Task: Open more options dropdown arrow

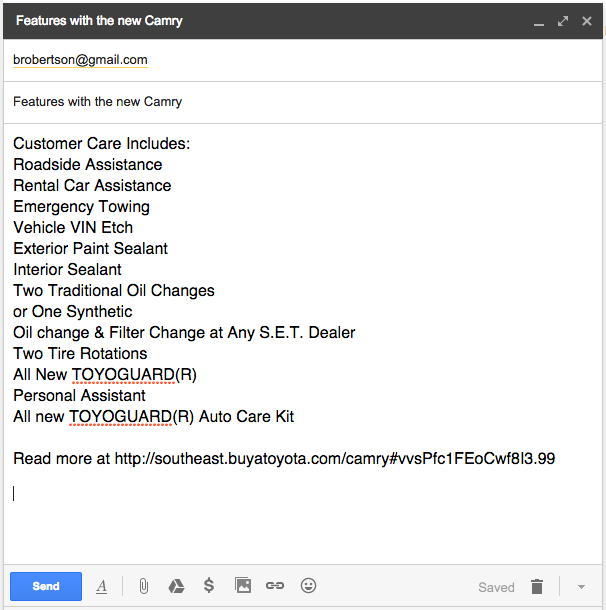Action: pos(581,587)
